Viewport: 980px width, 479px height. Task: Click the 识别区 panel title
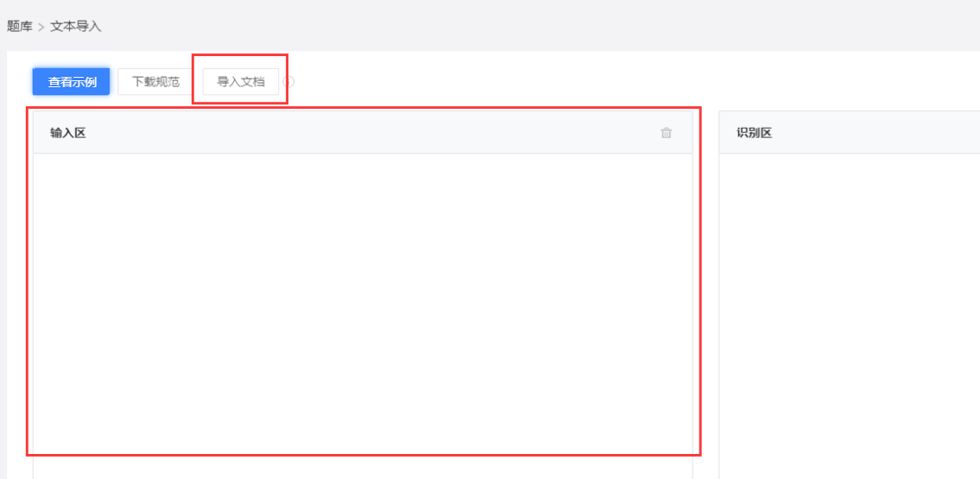tap(755, 132)
